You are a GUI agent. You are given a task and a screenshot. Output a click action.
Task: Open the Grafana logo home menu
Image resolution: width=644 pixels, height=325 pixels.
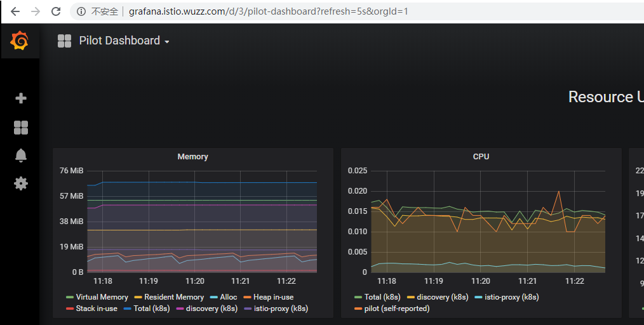20,41
